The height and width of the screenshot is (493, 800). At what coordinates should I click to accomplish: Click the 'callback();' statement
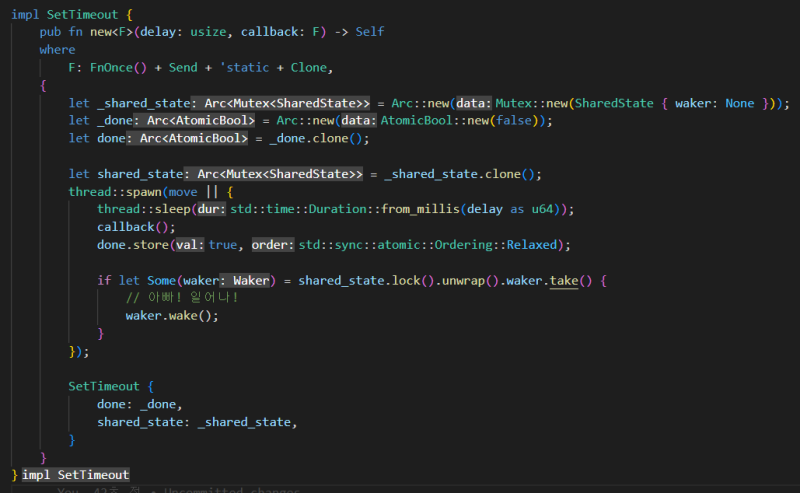(x=136, y=227)
